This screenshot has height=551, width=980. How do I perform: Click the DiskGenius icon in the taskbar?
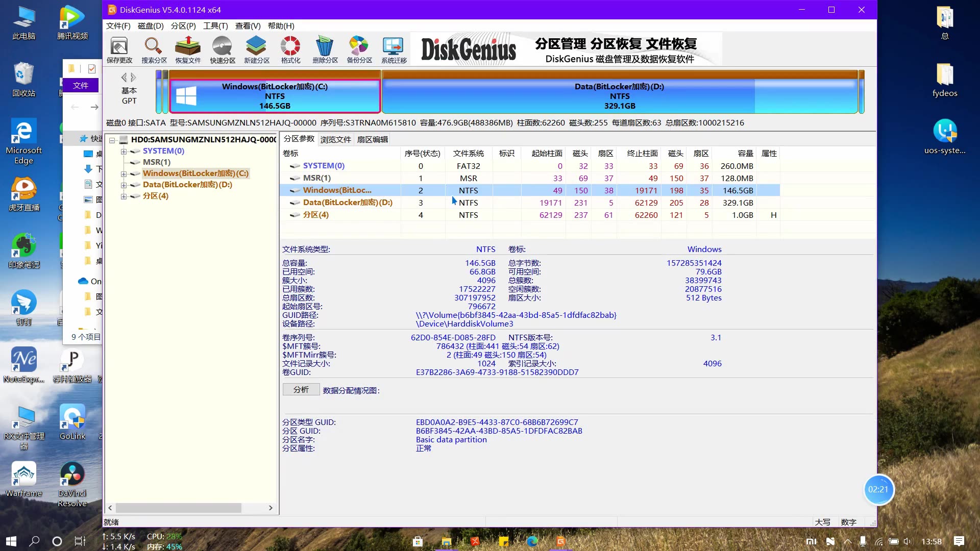click(x=560, y=541)
